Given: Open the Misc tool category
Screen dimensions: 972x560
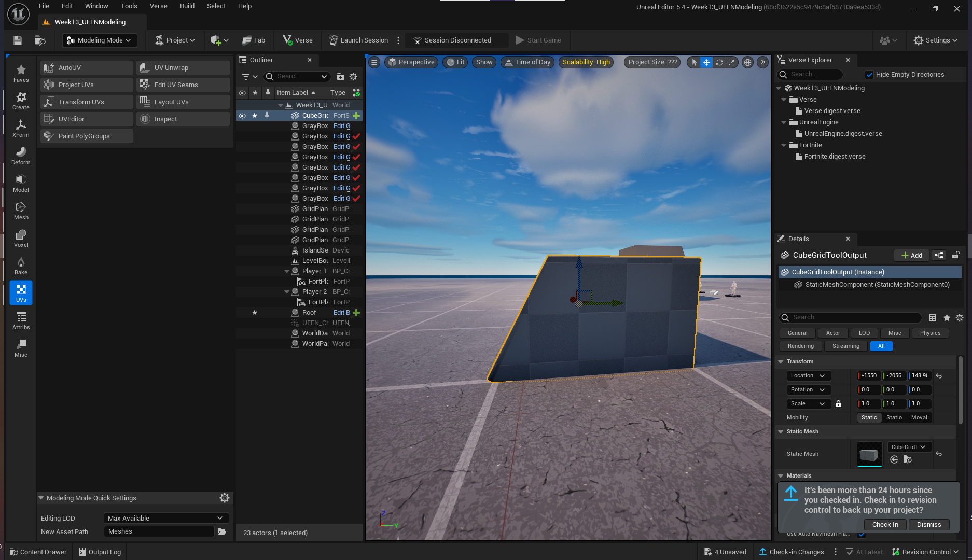Looking at the screenshot, I should coord(21,348).
